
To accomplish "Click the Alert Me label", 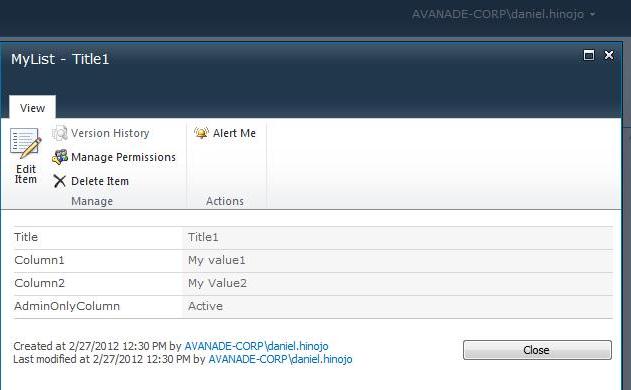I will pos(234,133).
